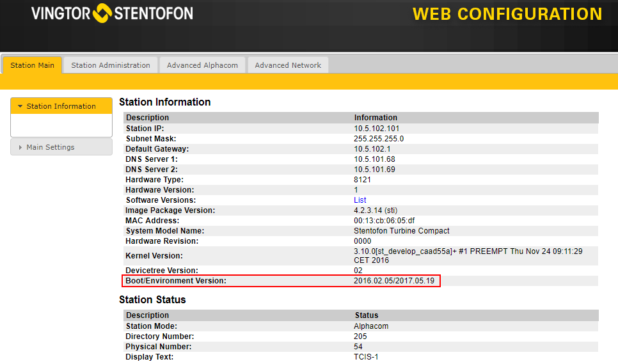Select the Stentofon Turbine Compact model name
This screenshot has height=364, width=618.
tap(401, 231)
